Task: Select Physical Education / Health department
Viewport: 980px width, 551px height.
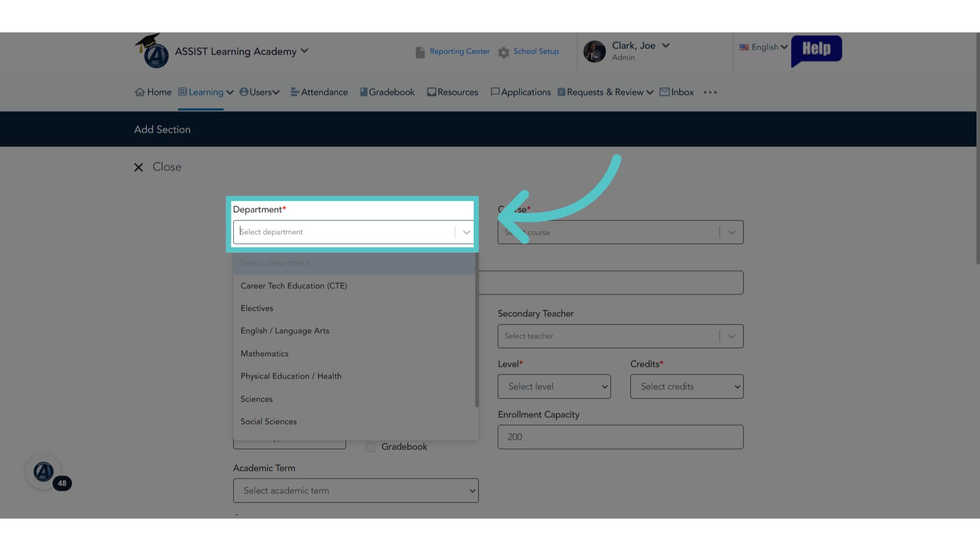Action: pyautogui.click(x=354, y=376)
